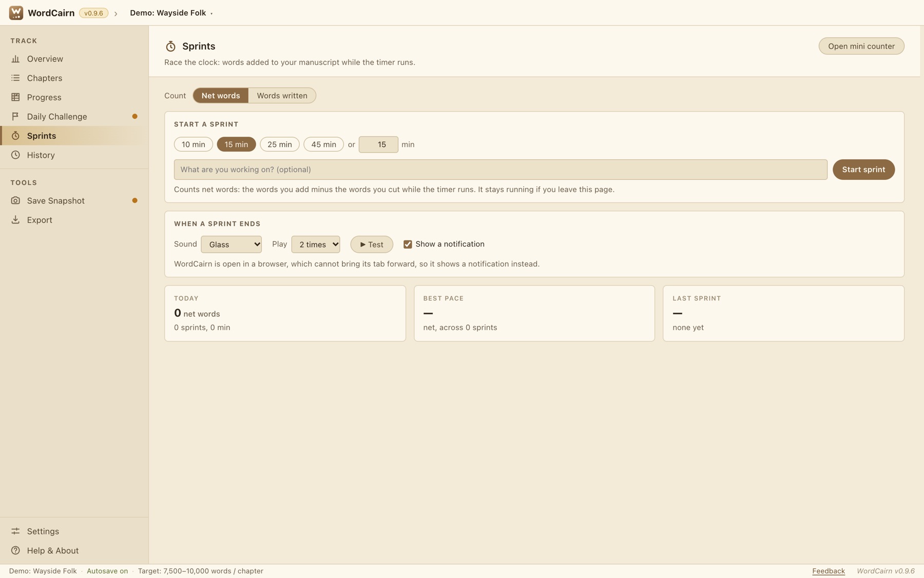
Task: Open the History page
Action: click(x=74, y=155)
